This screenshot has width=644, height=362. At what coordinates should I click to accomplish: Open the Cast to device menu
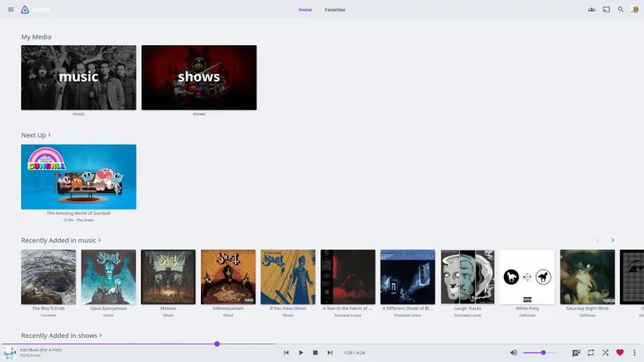tap(606, 9)
